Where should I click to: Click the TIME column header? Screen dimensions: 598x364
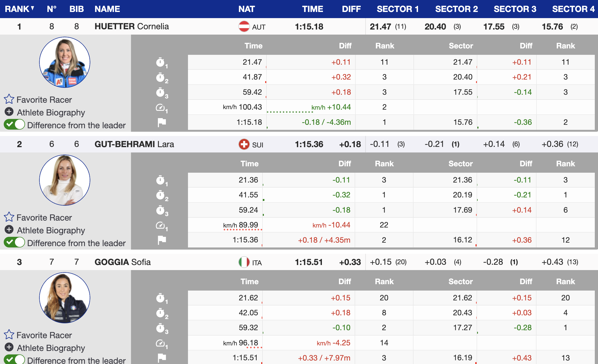(312, 9)
